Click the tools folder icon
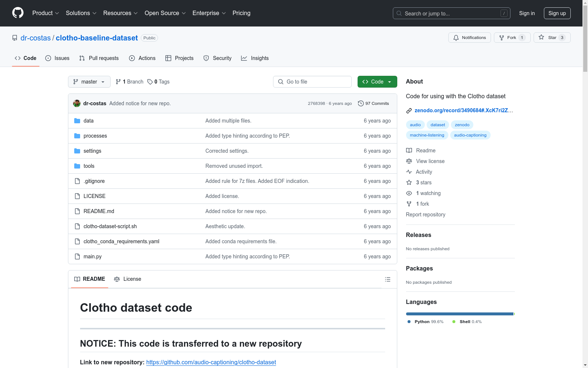 pos(77,166)
